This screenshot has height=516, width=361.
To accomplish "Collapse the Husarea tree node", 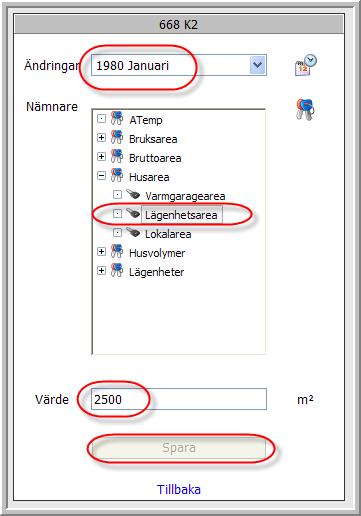I will coord(101,176).
